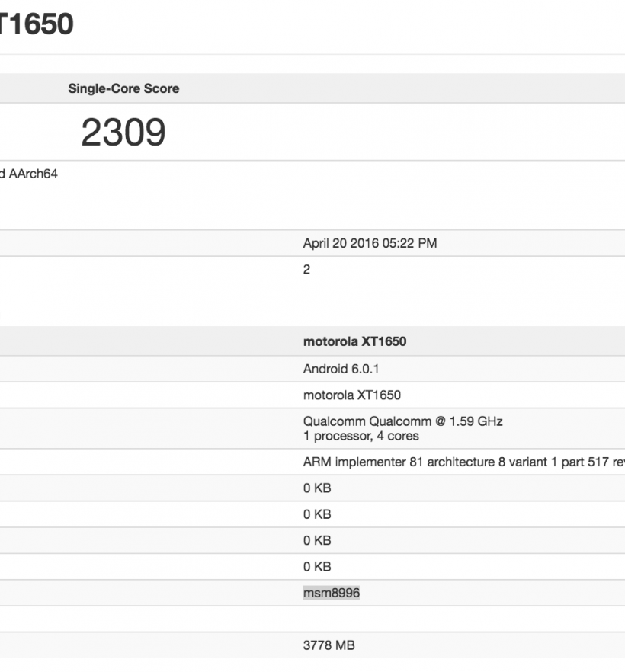Click the third 0 KB value from the top
Image resolution: width=625 pixels, height=672 pixels.
pyautogui.click(x=317, y=540)
